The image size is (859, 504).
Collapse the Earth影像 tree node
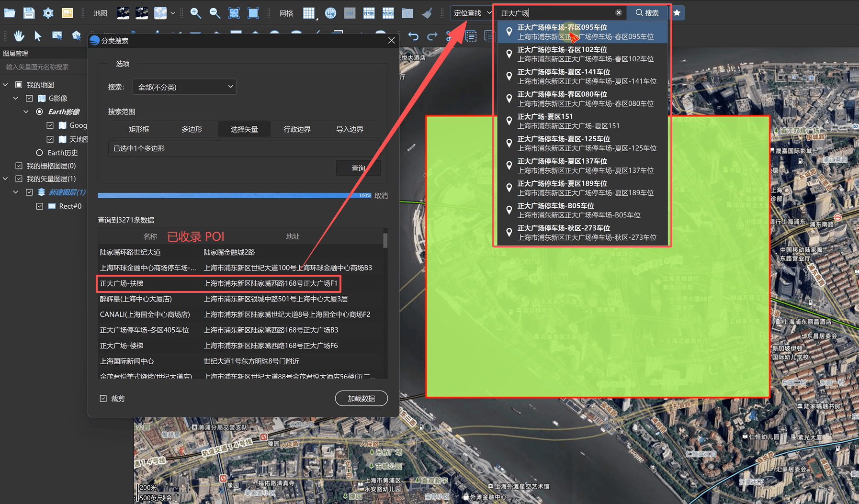pos(26,112)
